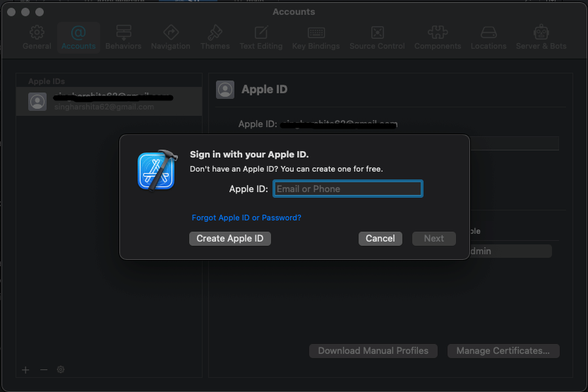Open account actions gear menu
The height and width of the screenshot is (392, 588).
coord(61,370)
